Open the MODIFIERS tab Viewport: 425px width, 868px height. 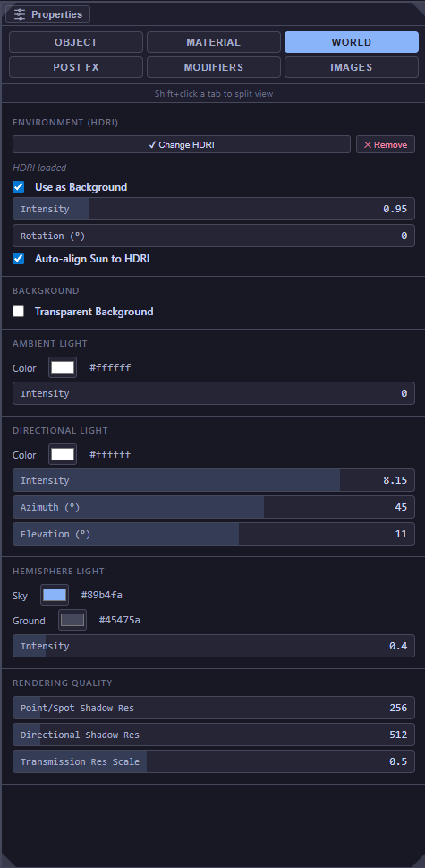tap(213, 67)
